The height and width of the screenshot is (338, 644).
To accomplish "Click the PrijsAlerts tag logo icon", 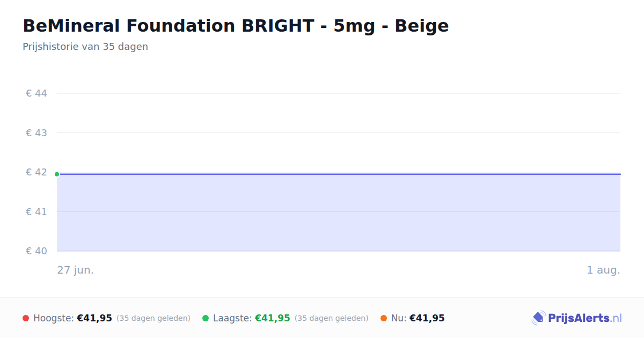I will point(538,318).
